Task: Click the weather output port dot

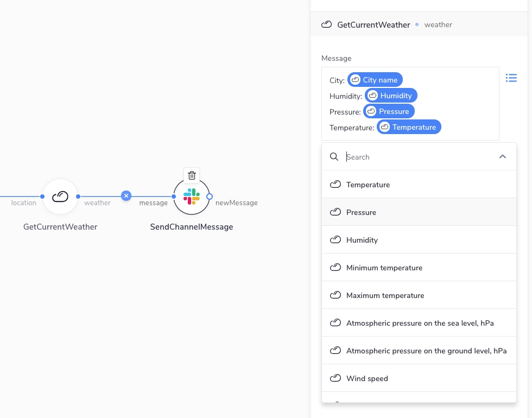Action: click(x=79, y=197)
